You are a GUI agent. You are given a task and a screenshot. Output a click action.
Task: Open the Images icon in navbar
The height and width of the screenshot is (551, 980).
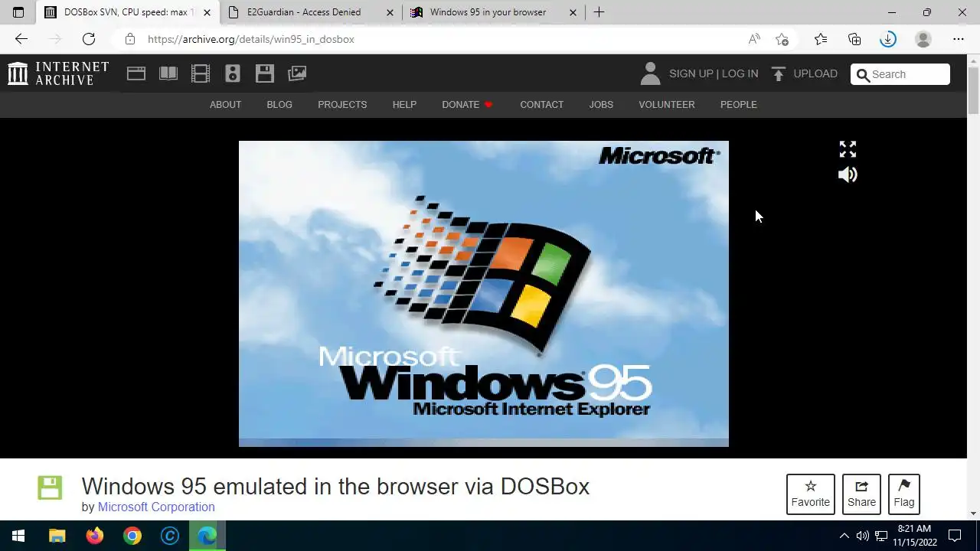pyautogui.click(x=297, y=73)
